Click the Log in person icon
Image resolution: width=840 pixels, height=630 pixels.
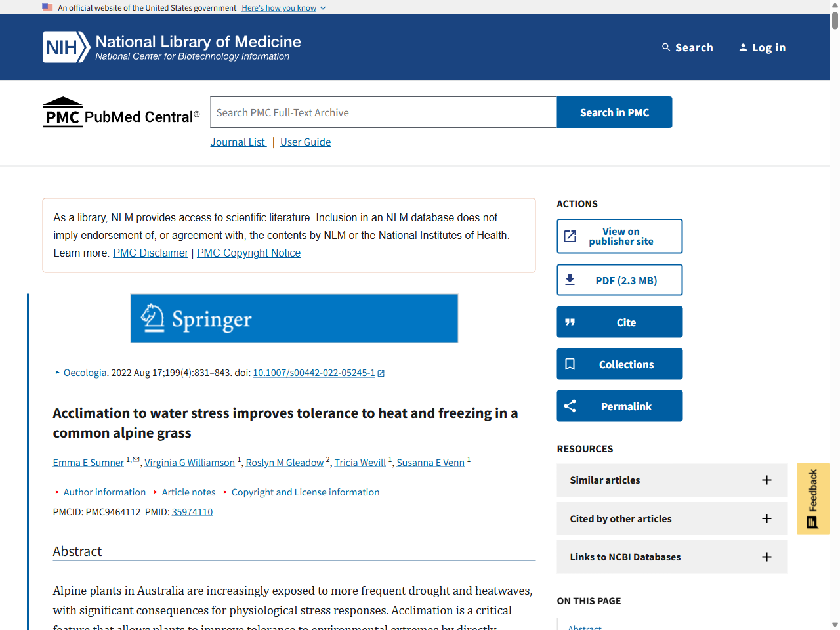pos(743,47)
